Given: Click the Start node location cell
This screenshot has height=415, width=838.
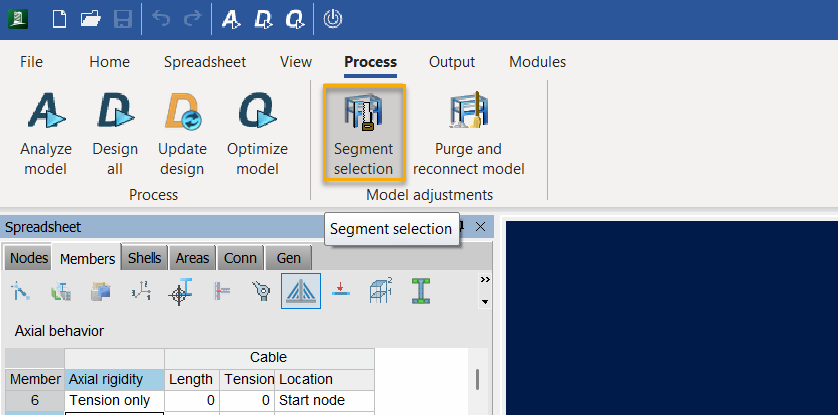Looking at the screenshot, I should pyautogui.click(x=323, y=401).
